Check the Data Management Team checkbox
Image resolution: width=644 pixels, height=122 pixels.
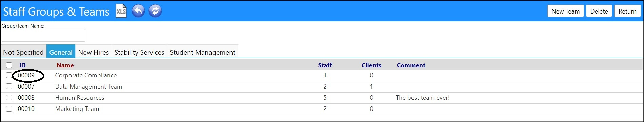[x=9, y=87]
